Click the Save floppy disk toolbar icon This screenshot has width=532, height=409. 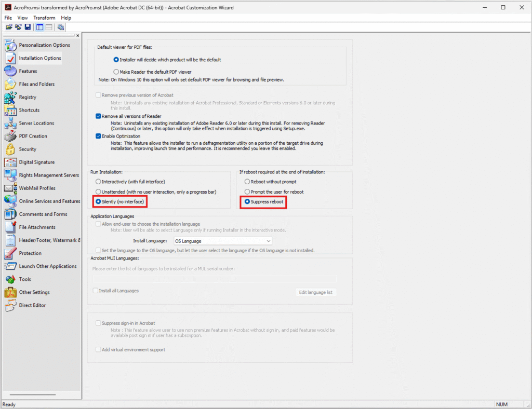(27, 27)
